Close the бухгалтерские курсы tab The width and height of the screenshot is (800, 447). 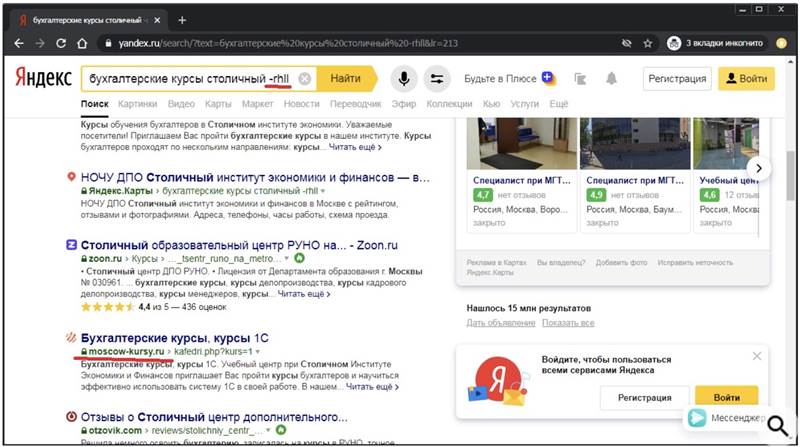coord(157,20)
